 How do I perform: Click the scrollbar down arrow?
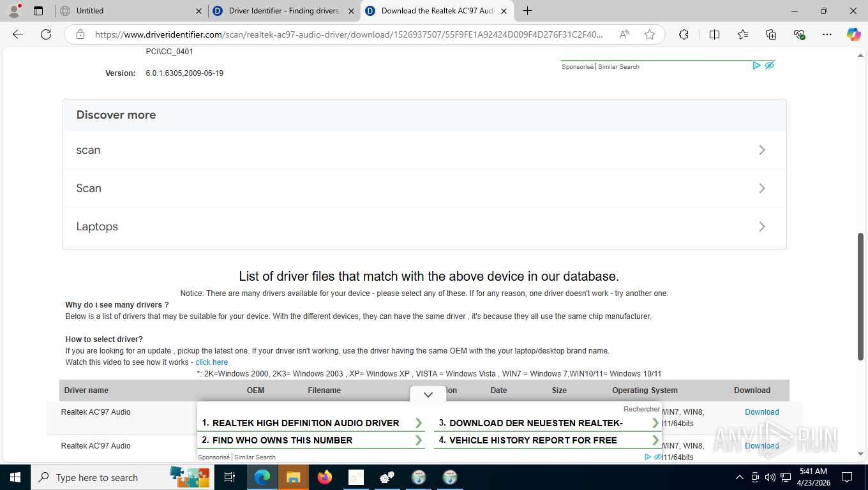coord(860,454)
